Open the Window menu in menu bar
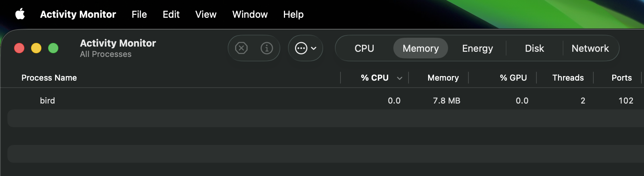644x176 pixels. tap(250, 14)
